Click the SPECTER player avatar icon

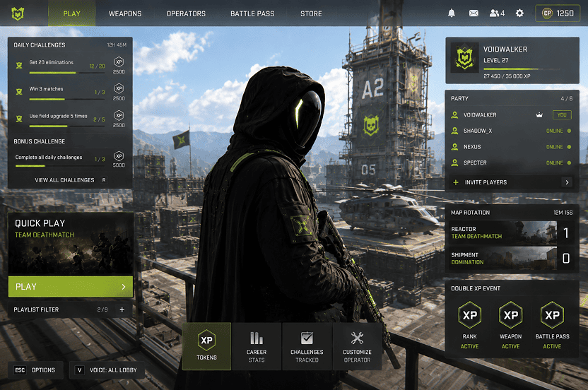454,162
